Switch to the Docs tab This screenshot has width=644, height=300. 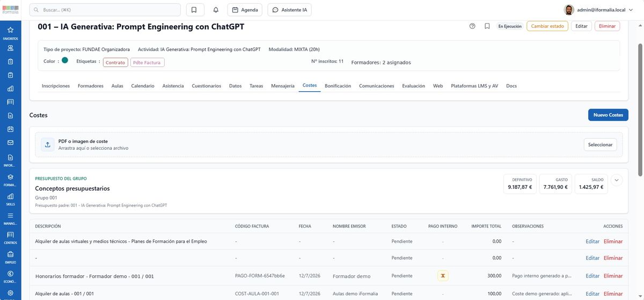(x=511, y=86)
